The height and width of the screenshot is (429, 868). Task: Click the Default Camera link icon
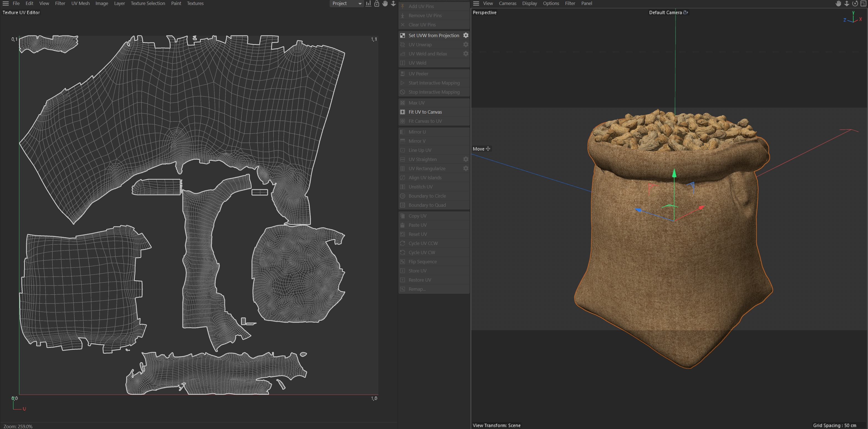(685, 12)
